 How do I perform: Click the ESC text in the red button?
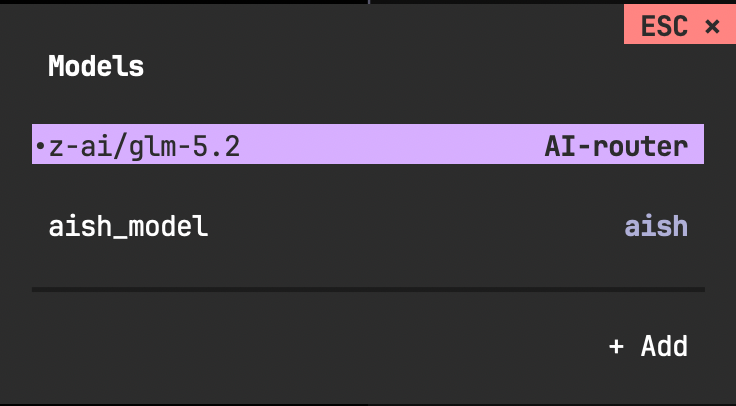664,26
